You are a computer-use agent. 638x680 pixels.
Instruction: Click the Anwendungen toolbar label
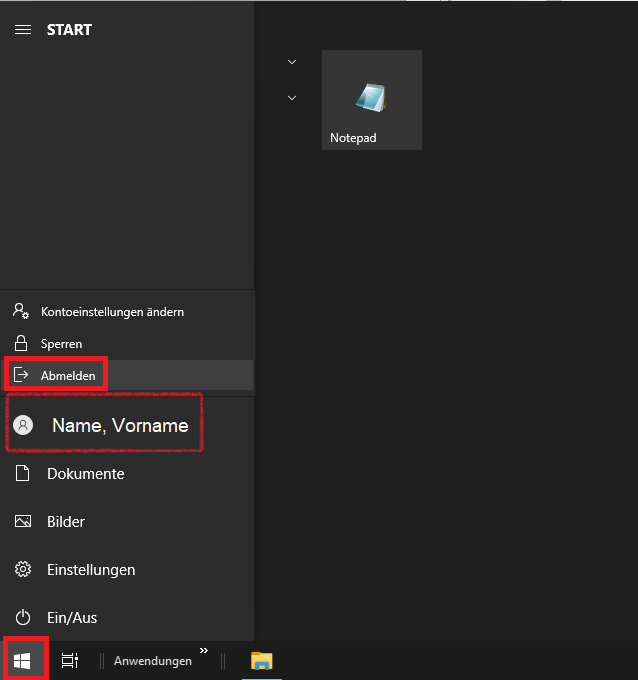tap(153, 661)
